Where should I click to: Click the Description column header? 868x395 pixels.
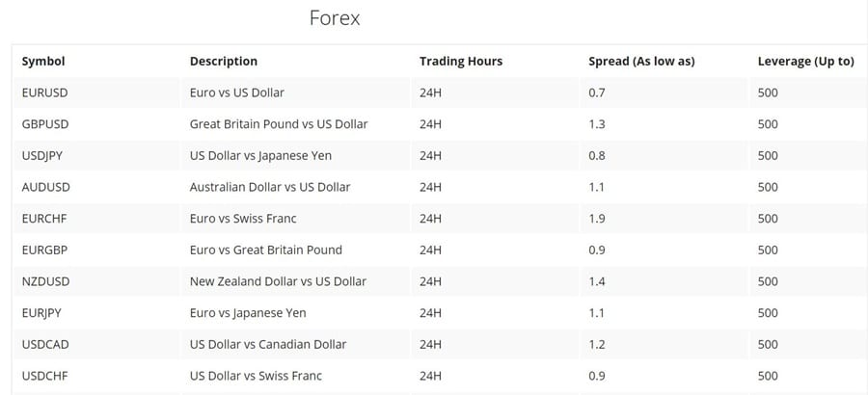click(x=224, y=61)
